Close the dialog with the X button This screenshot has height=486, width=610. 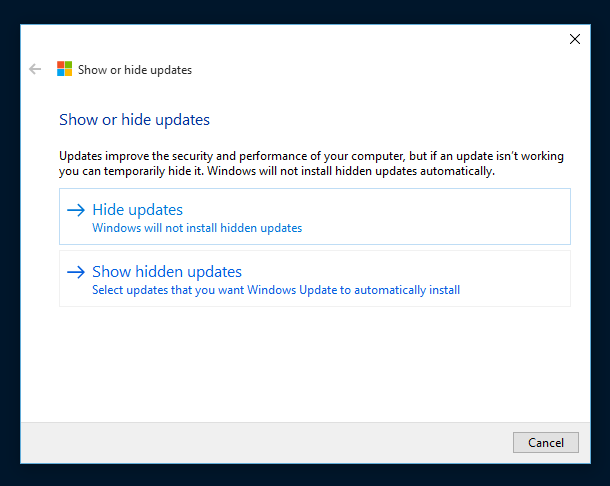[x=575, y=39]
